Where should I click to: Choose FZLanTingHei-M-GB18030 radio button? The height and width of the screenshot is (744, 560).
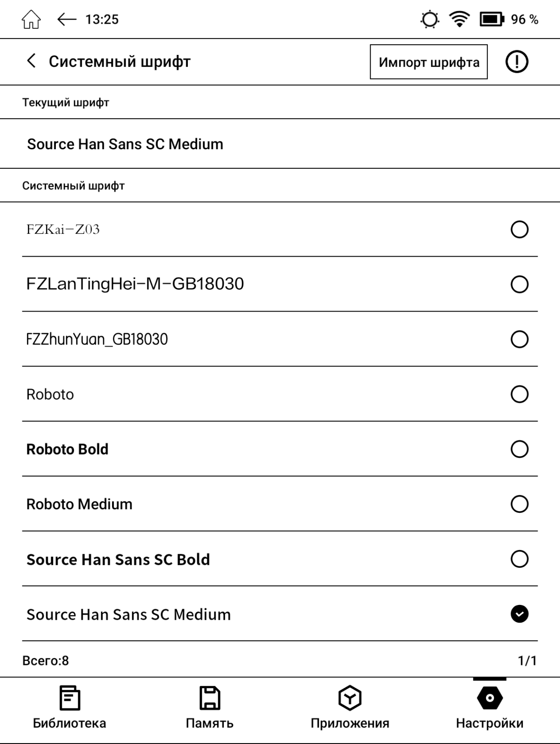tap(520, 284)
